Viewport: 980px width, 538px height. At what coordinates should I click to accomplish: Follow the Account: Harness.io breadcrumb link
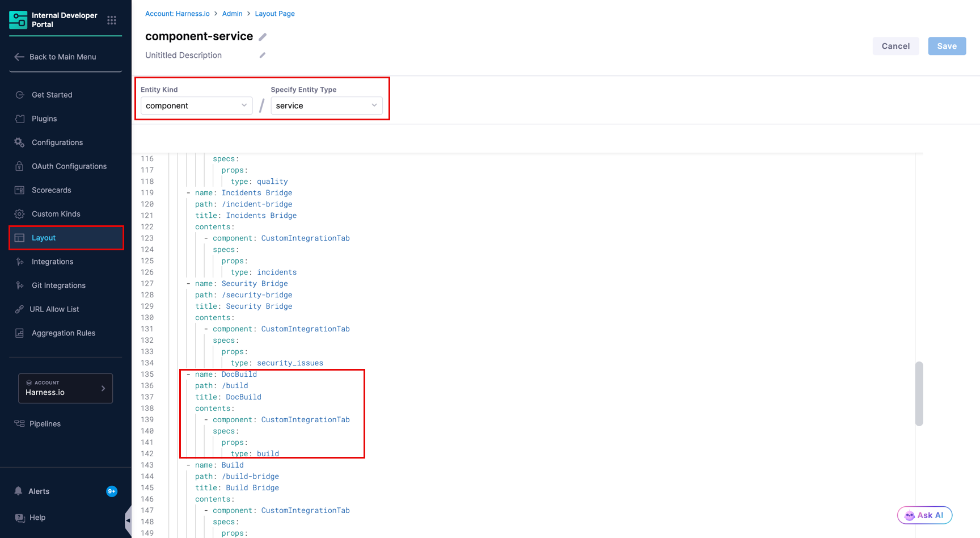[x=178, y=14]
